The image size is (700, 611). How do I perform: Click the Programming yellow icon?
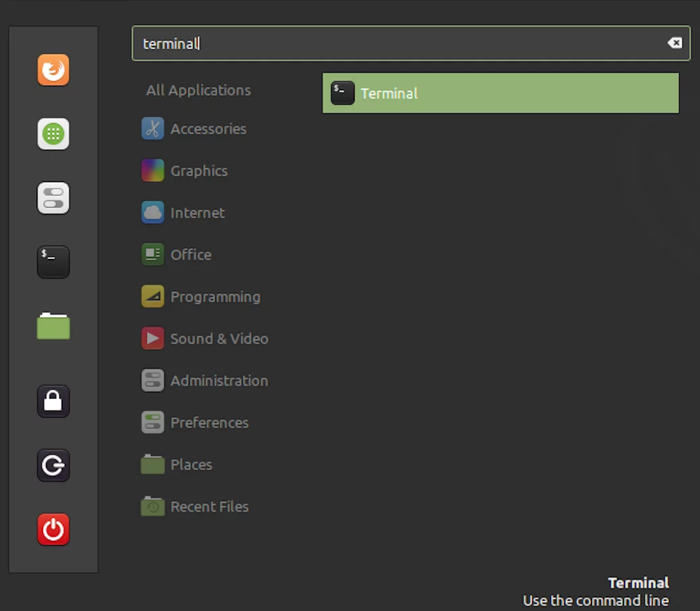point(152,296)
